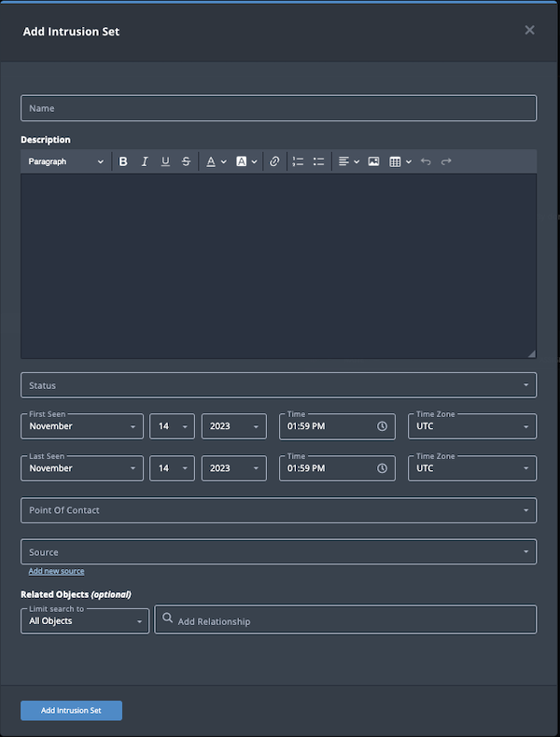Change First Seen day dropdown
The height and width of the screenshot is (737, 560).
click(x=172, y=426)
